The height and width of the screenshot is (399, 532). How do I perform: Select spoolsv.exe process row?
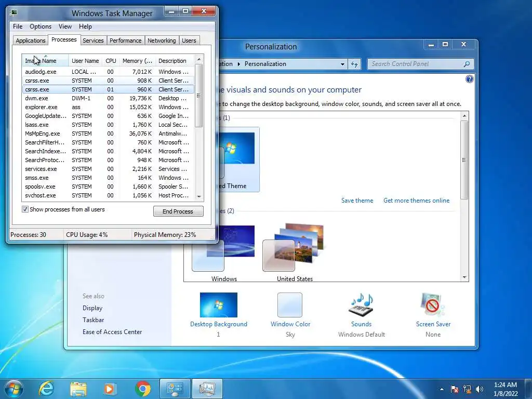[x=108, y=187]
